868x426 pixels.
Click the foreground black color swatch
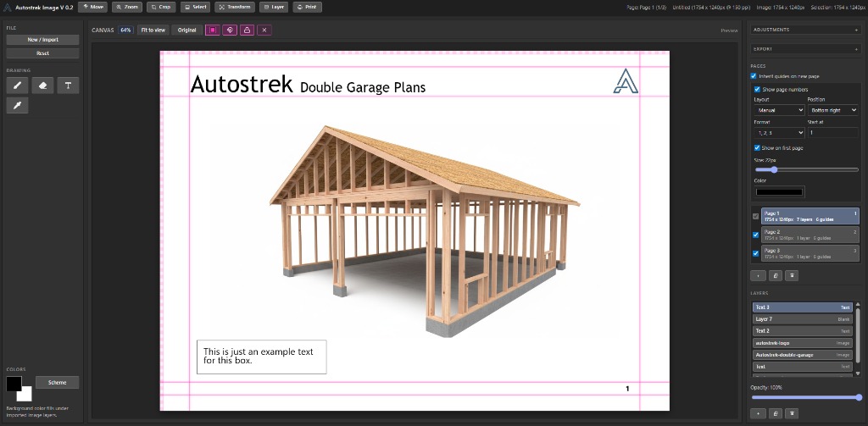click(x=14, y=383)
